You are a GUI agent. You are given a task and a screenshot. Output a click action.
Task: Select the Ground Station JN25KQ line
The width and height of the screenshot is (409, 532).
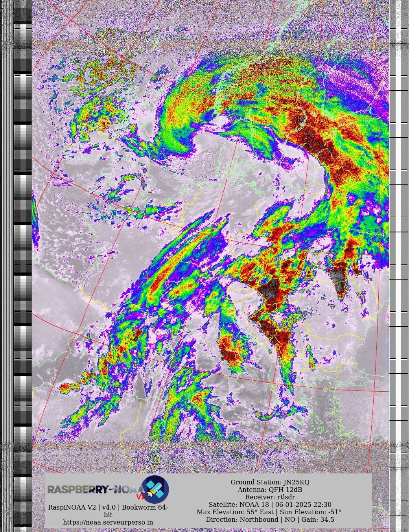coord(270,482)
